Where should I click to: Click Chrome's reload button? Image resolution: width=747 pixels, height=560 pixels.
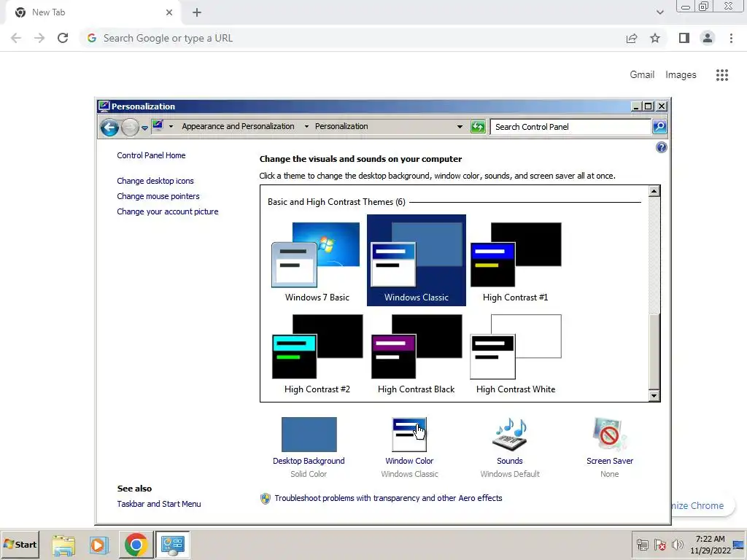point(63,38)
